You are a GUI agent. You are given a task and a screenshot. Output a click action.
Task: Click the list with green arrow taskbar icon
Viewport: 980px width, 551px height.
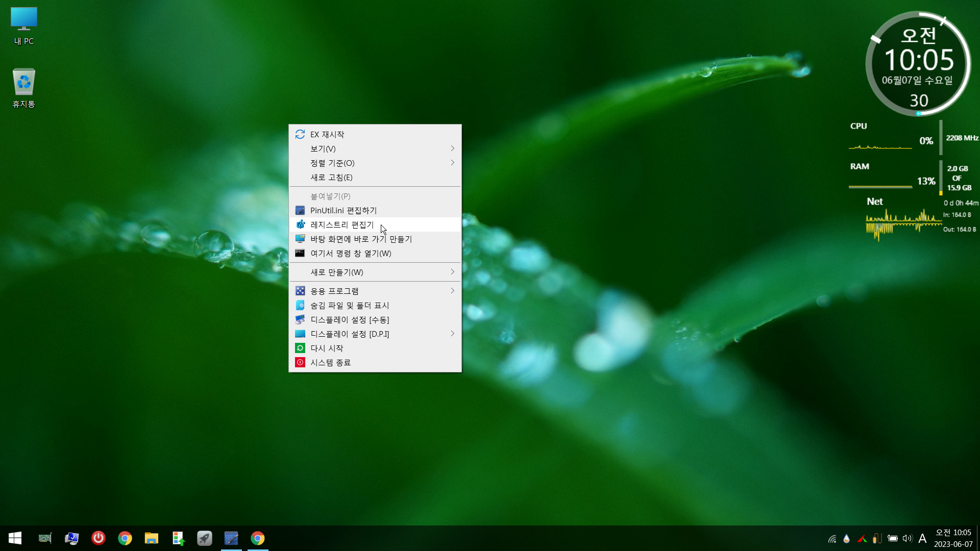point(178,538)
